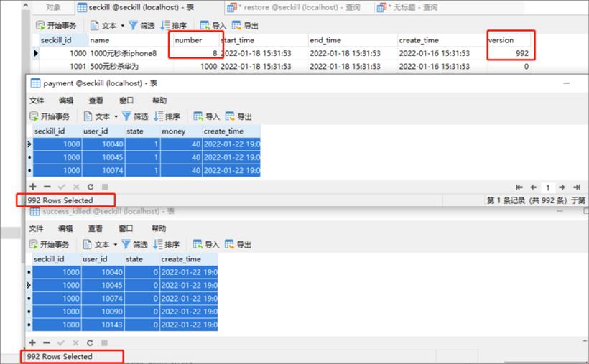Viewport: 589px width, 364px height.
Task: Select version cell 992 in the seckill table
Action: 509,53
